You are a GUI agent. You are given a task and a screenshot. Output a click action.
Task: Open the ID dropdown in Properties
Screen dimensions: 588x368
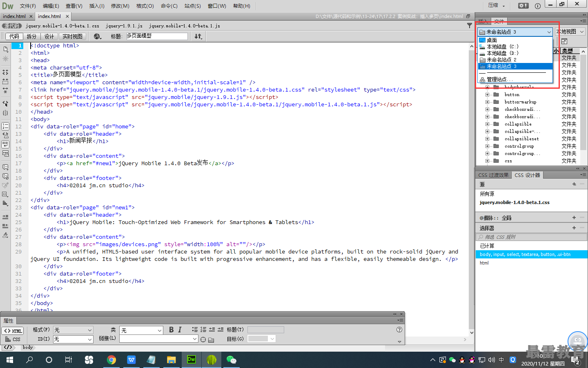click(73, 339)
